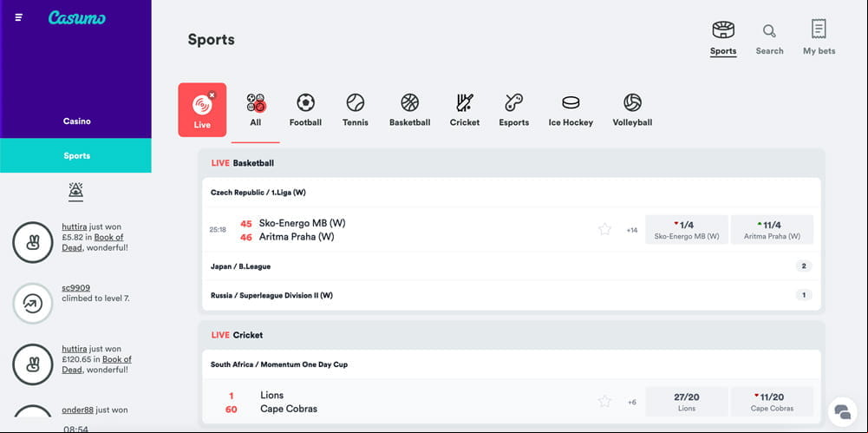868x433 pixels.
Task: Toggle off the Live filter
Action: coord(202,109)
